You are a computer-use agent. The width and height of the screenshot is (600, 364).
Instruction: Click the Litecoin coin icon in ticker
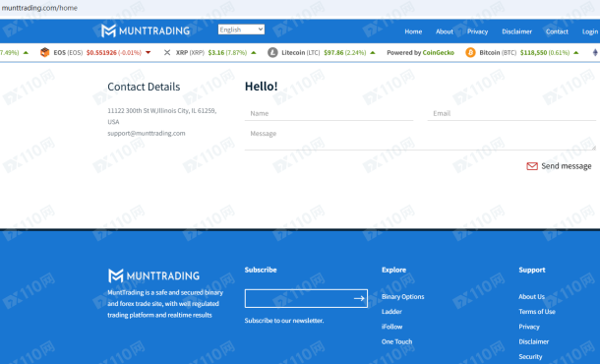272,52
